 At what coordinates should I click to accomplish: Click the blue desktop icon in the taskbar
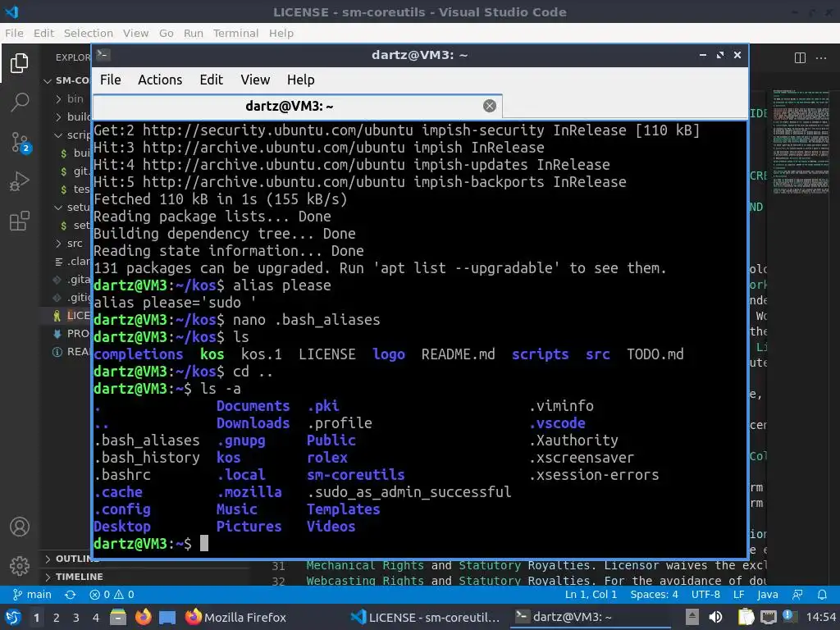pos(167,618)
